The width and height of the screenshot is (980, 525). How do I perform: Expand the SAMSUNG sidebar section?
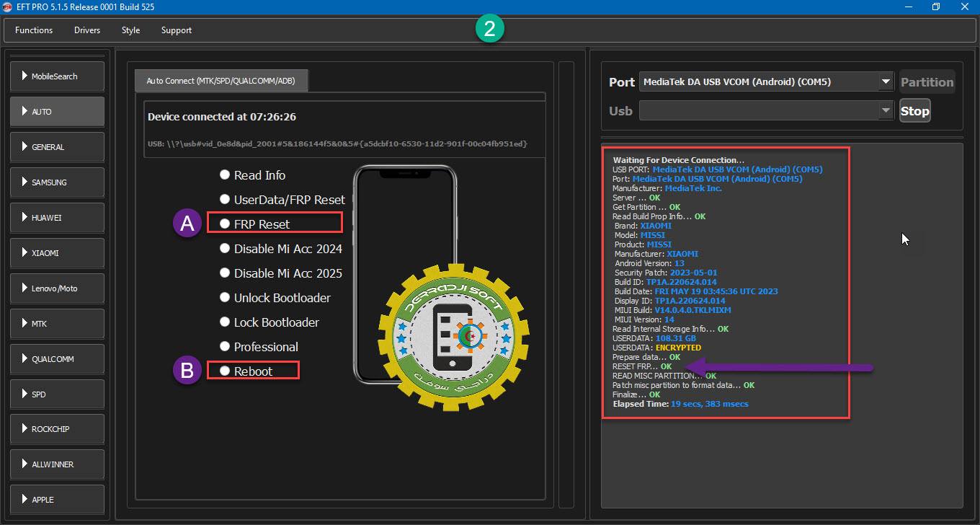coord(58,182)
